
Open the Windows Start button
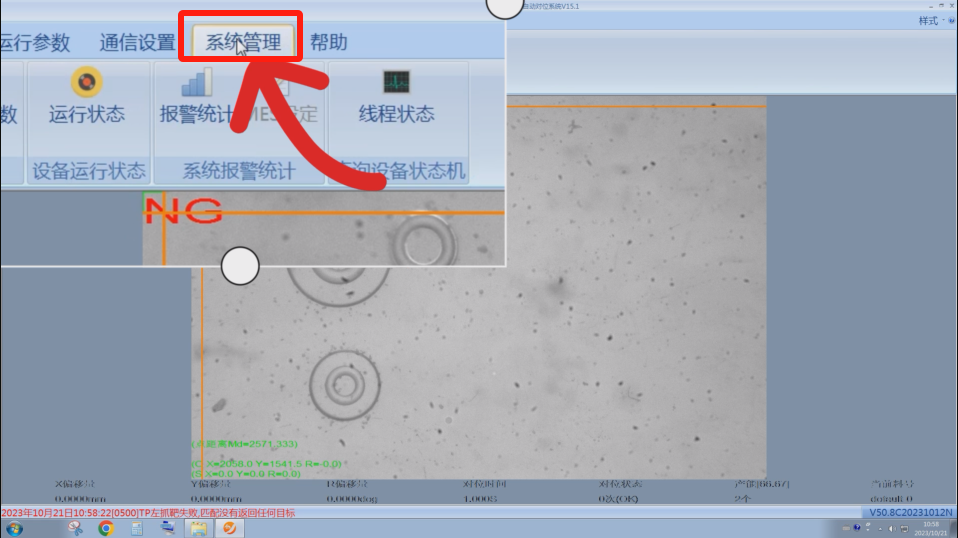(x=14, y=528)
